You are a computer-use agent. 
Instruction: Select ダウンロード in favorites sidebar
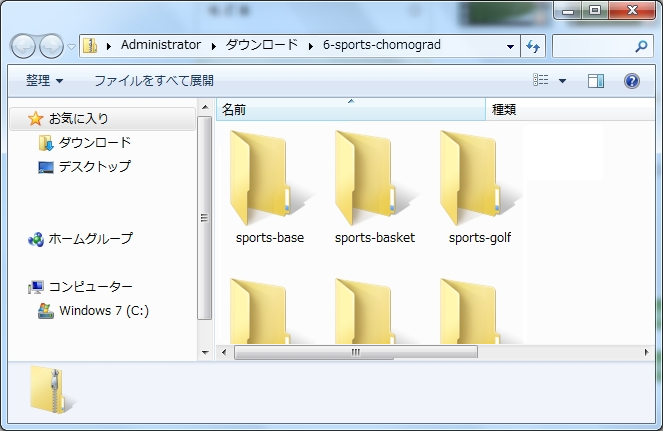click(94, 143)
